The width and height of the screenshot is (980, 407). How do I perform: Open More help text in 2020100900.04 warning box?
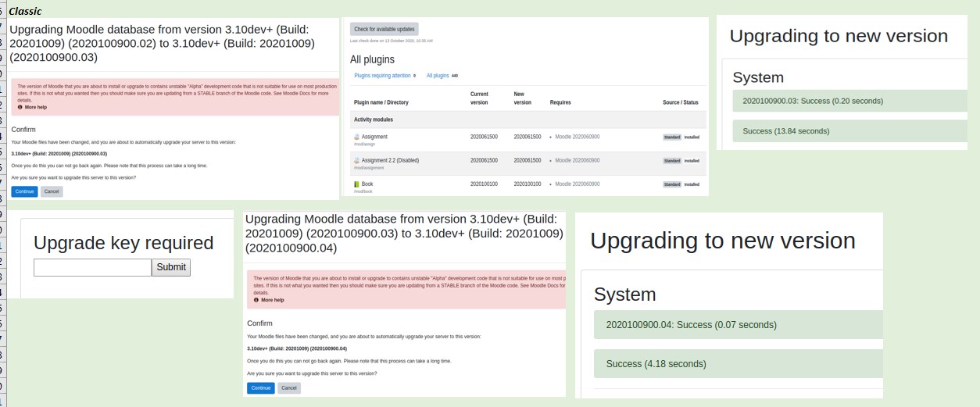pos(273,300)
